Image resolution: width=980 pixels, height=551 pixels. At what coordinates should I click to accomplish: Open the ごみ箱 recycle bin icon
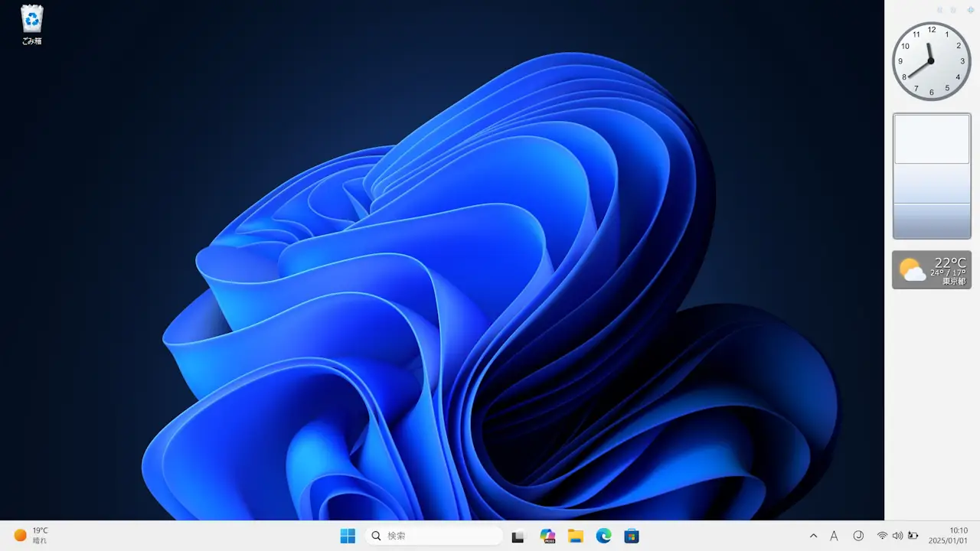pos(31,24)
